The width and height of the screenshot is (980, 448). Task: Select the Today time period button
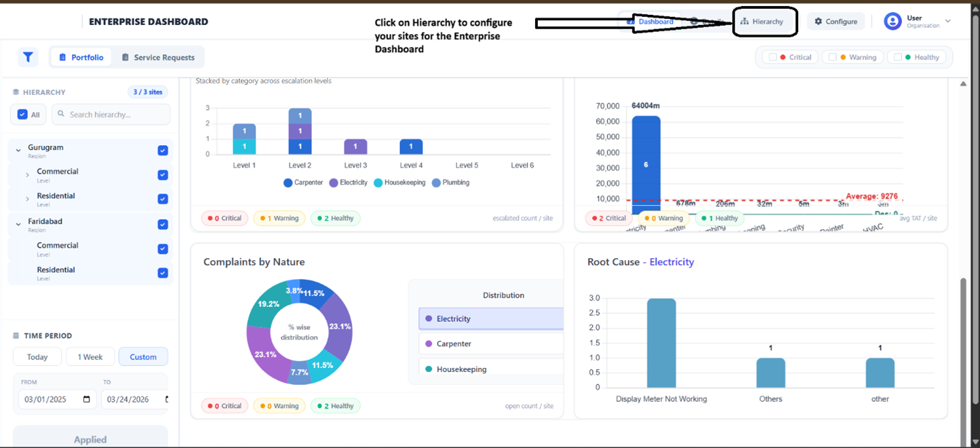point(37,357)
